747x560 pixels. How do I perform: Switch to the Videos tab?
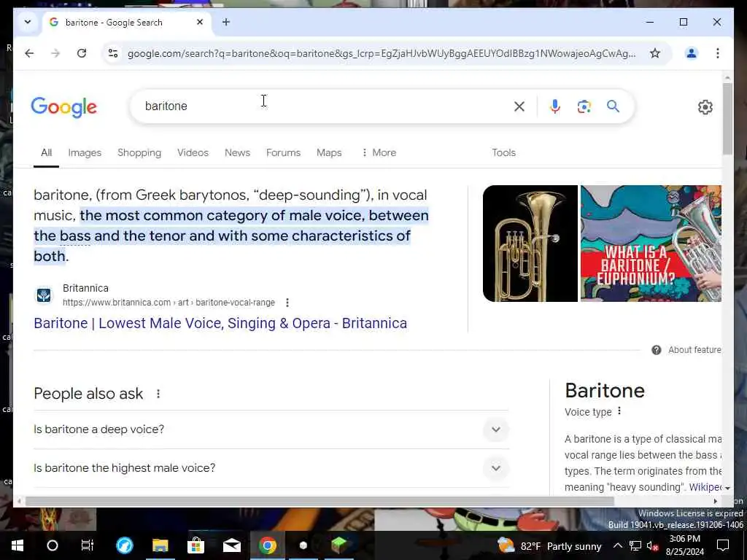tap(193, 153)
